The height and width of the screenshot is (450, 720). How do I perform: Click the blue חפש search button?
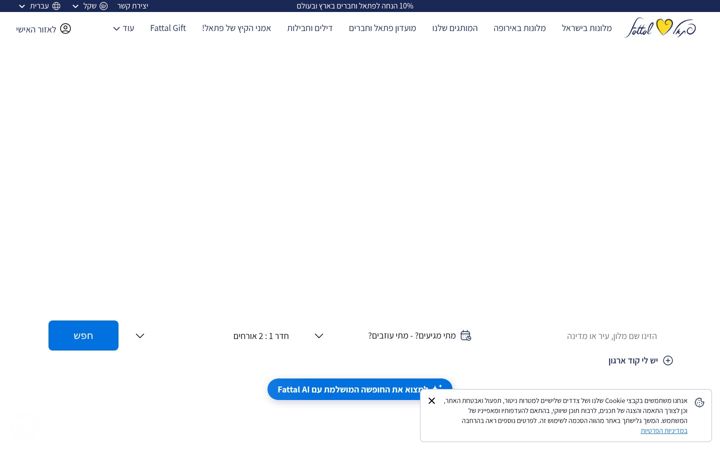tap(84, 336)
